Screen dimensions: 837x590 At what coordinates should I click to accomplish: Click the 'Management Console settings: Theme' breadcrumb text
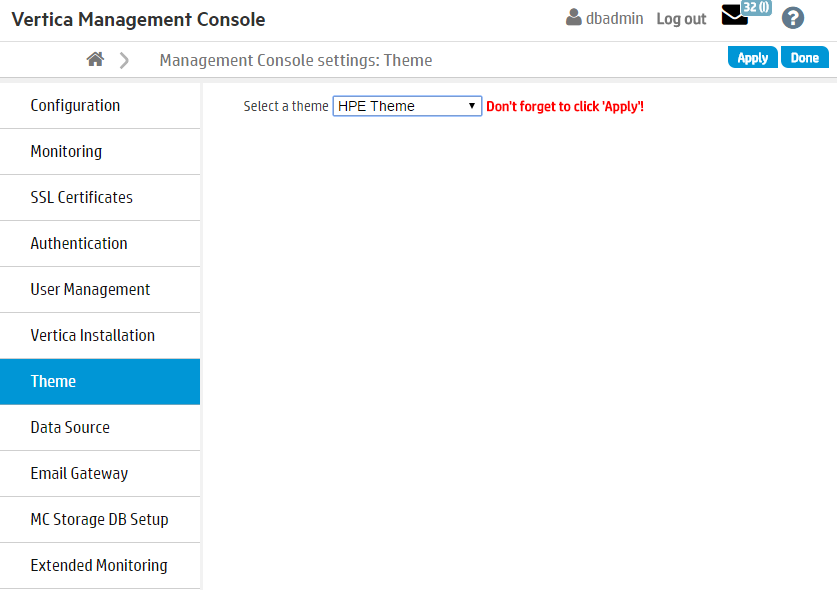point(296,60)
